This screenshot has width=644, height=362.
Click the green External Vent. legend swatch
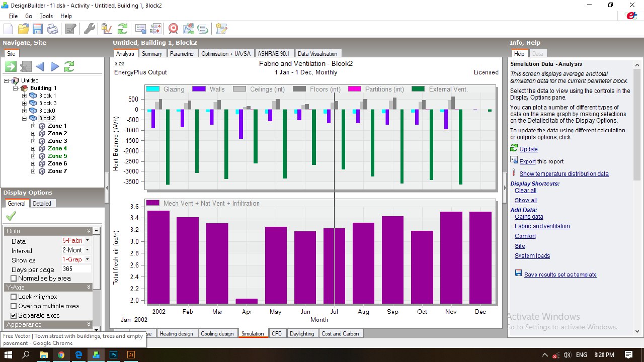[418, 89]
